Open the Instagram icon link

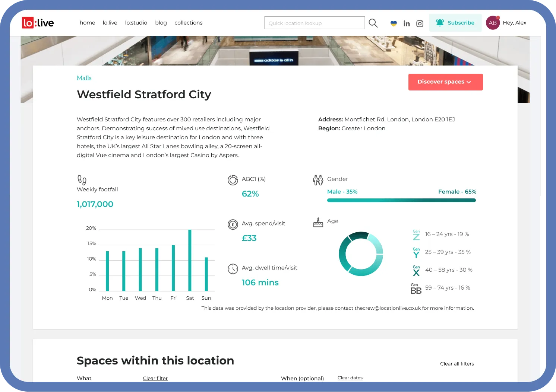pyautogui.click(x=420, y=23)
